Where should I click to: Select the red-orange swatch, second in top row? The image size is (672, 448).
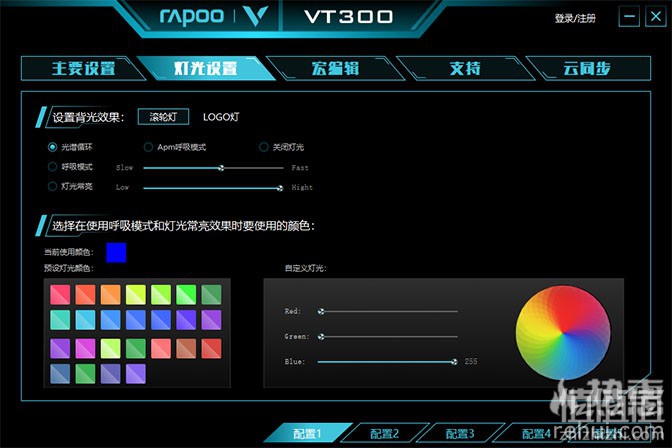(85, 295)
